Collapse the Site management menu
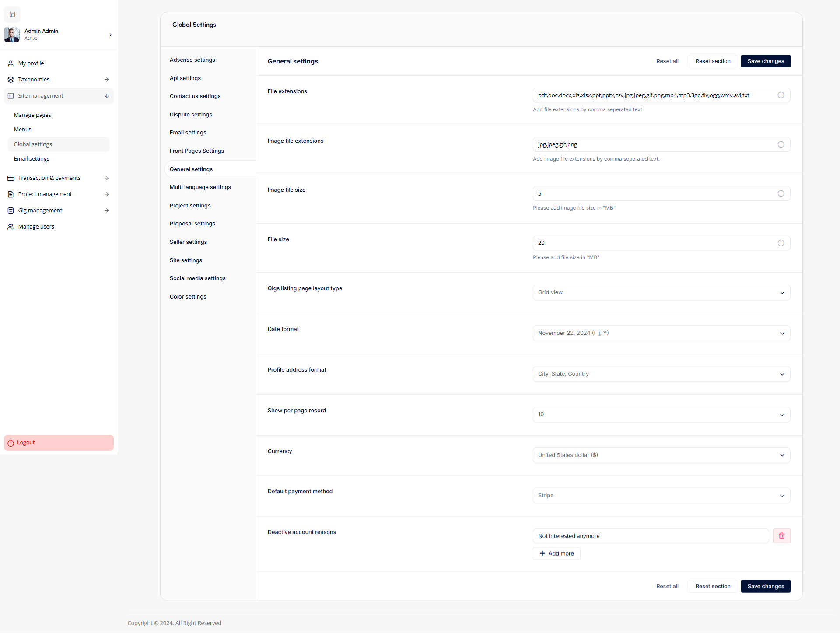 (x=106, y=96)
